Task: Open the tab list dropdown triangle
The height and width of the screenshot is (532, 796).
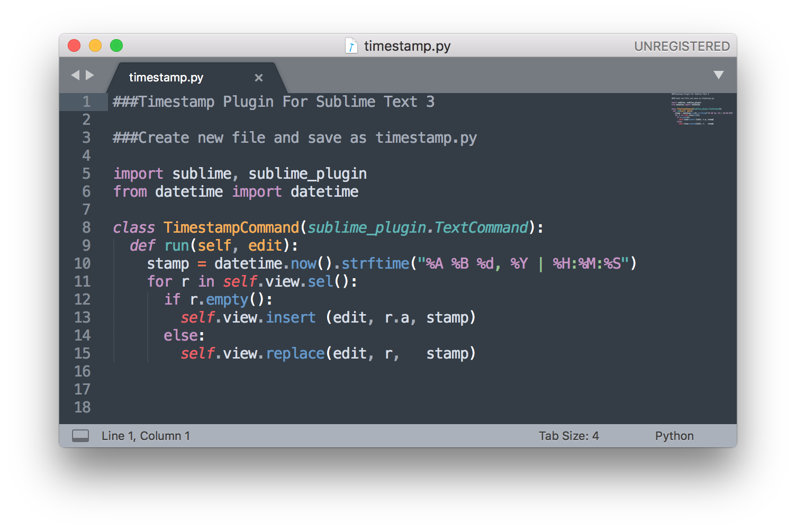Action: tap(718, 75)
